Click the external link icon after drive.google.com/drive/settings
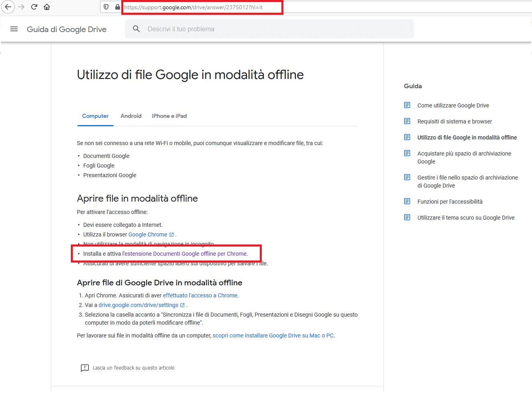This screenshot has height=402, width=532. [x=183, y=305]
